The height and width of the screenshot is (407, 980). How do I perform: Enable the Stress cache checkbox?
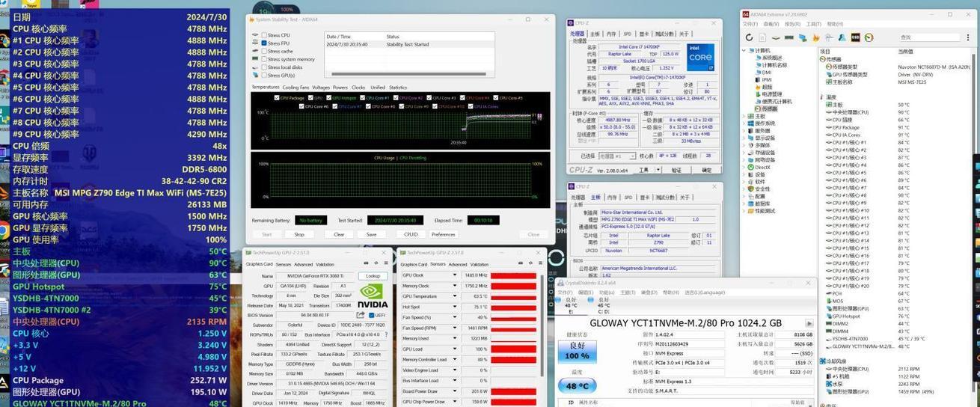click(x=263, y=51)
